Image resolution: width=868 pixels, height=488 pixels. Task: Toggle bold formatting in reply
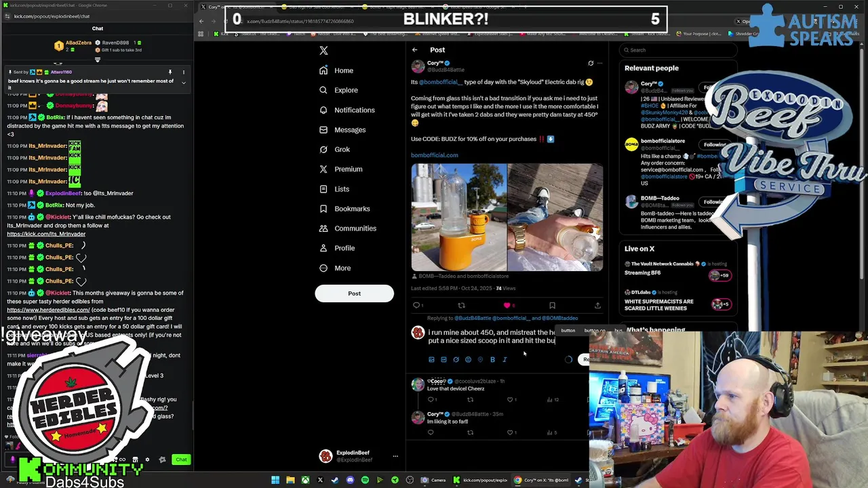coord(492,360)
